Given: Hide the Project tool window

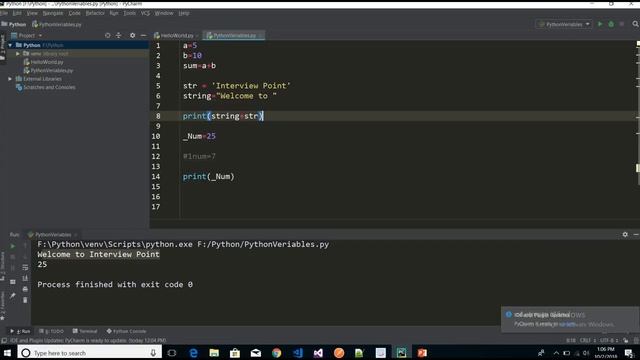Looking at the screenshot, I should [143, 36].
